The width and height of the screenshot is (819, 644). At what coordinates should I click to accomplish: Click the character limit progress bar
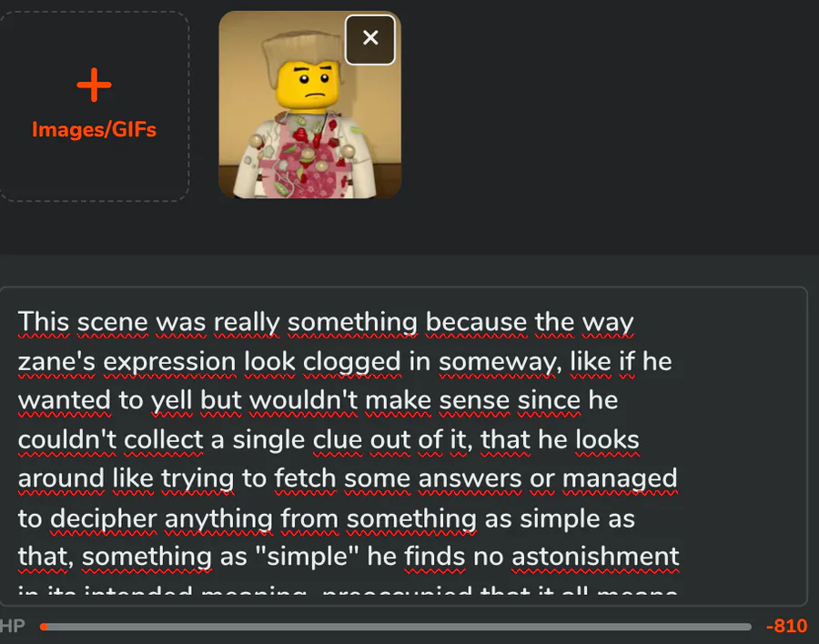pos(396,627)
